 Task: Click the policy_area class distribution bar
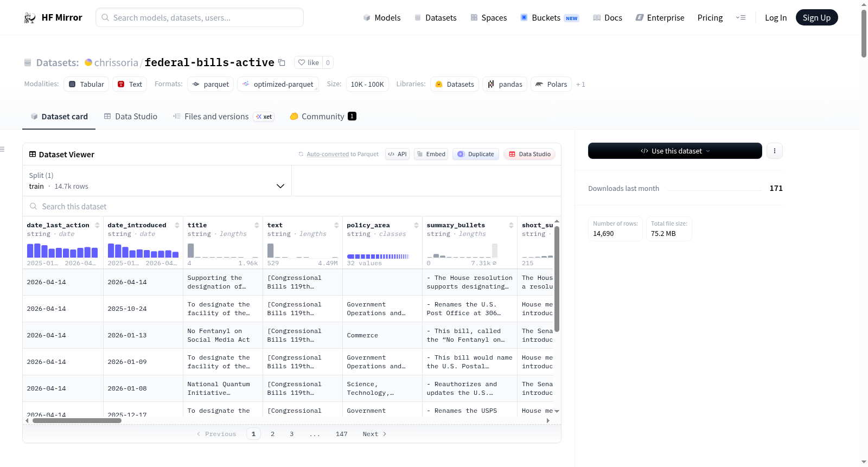point(378,256)
